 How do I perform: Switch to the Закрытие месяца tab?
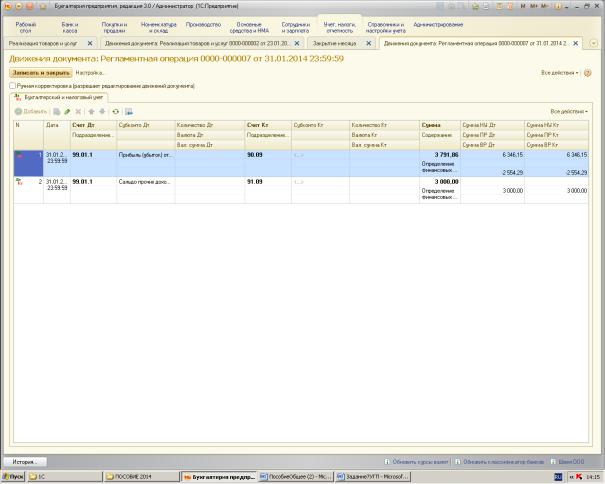[335, 44]
